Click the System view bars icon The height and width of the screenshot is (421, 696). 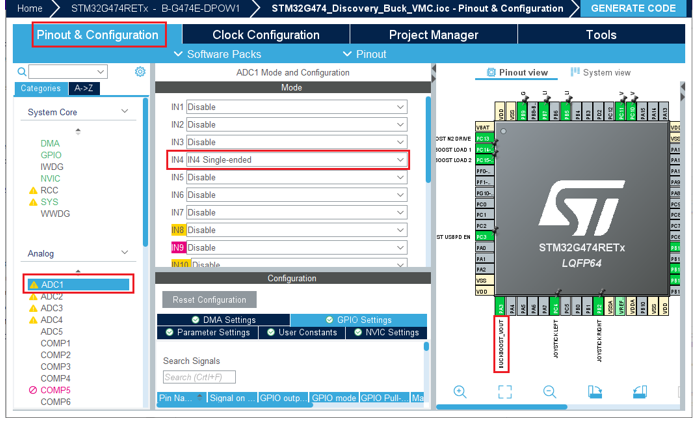click(575, 72)
